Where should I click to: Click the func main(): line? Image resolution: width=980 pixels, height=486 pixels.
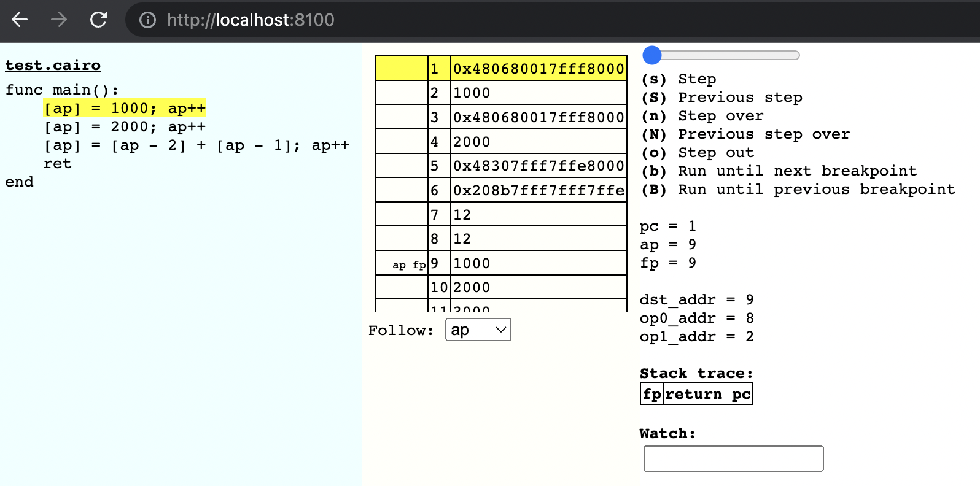coord(62,90)
